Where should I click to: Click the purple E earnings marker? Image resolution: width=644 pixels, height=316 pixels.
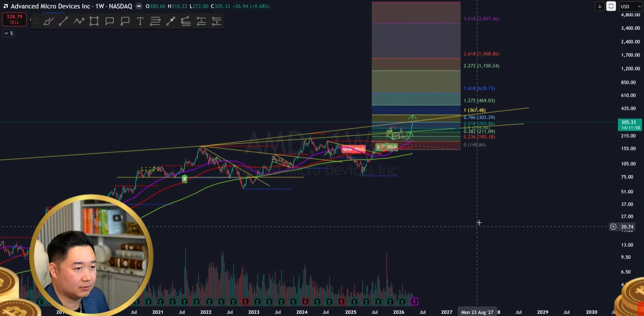414,301
